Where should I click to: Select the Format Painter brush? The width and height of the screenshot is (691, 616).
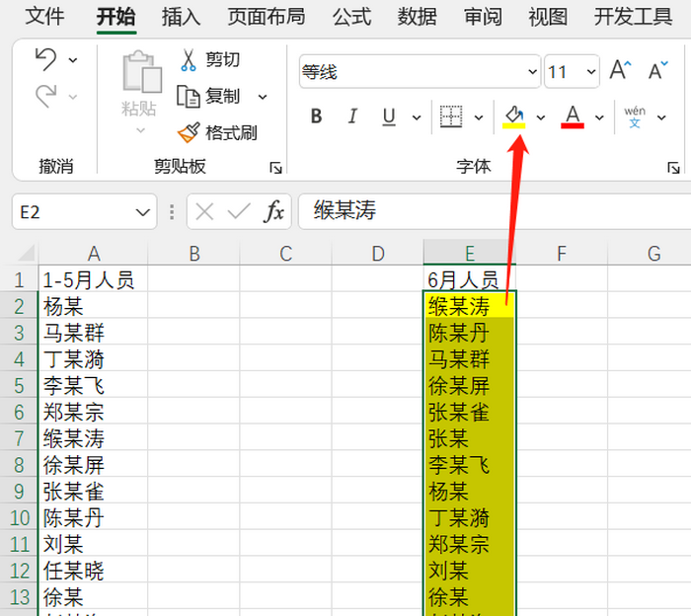[x=188, y=131]
